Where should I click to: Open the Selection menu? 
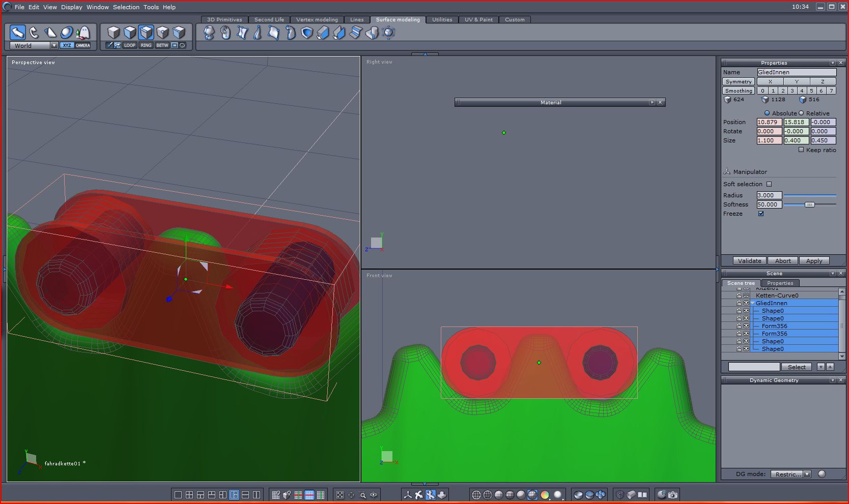[126, 7]
